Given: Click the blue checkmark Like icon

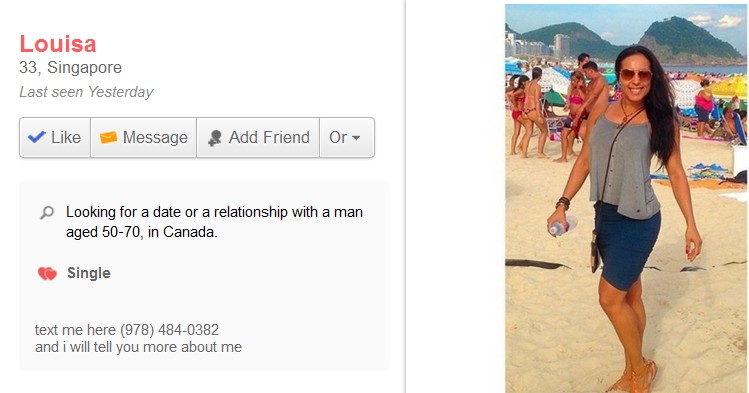Looking at the screenshot, I should click(x=37, y=137).
